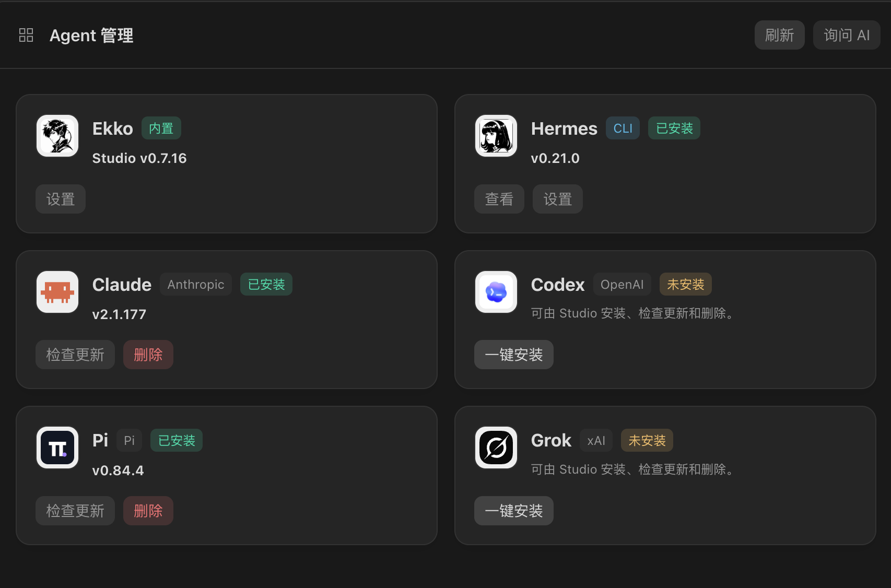Screen dimensions: 891x588
Task: Click the Codex name heading
Action: point(558,285)
